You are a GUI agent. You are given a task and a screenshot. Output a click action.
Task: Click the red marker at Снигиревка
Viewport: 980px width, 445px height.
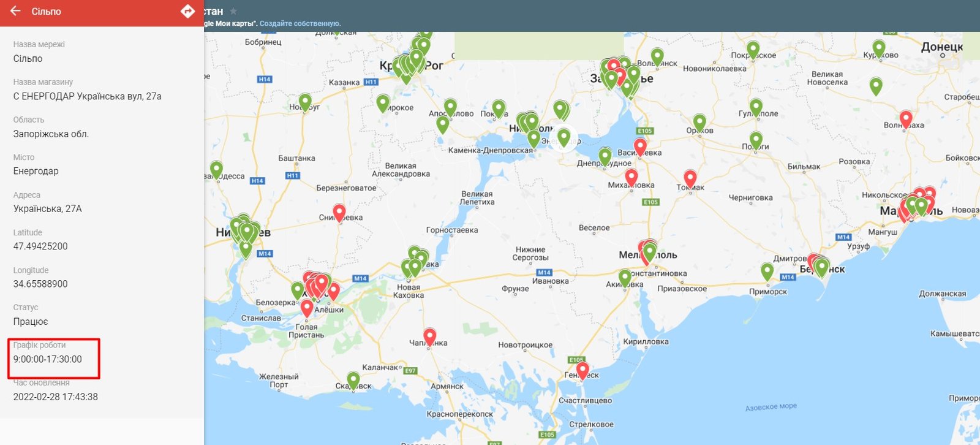click(x=339, y=211)
